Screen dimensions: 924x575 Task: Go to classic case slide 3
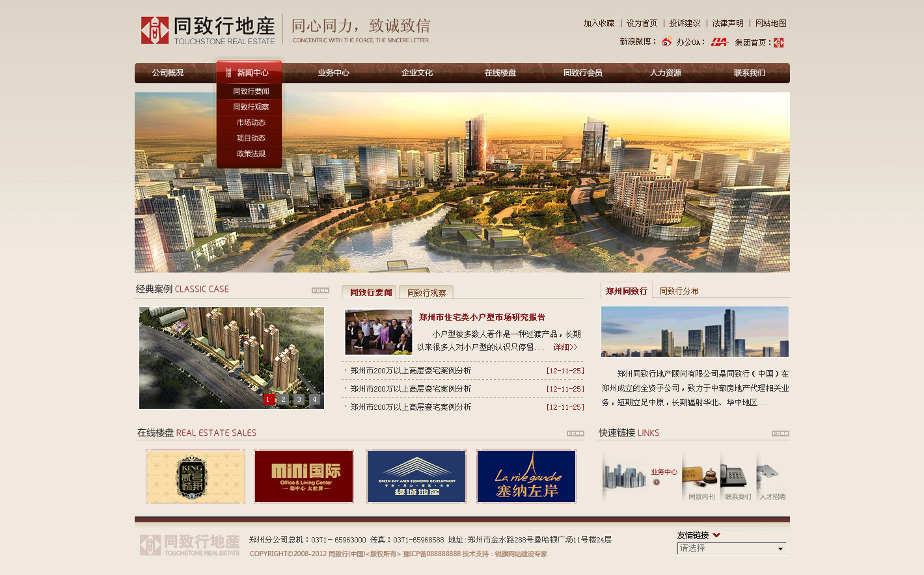click(299, 399)
